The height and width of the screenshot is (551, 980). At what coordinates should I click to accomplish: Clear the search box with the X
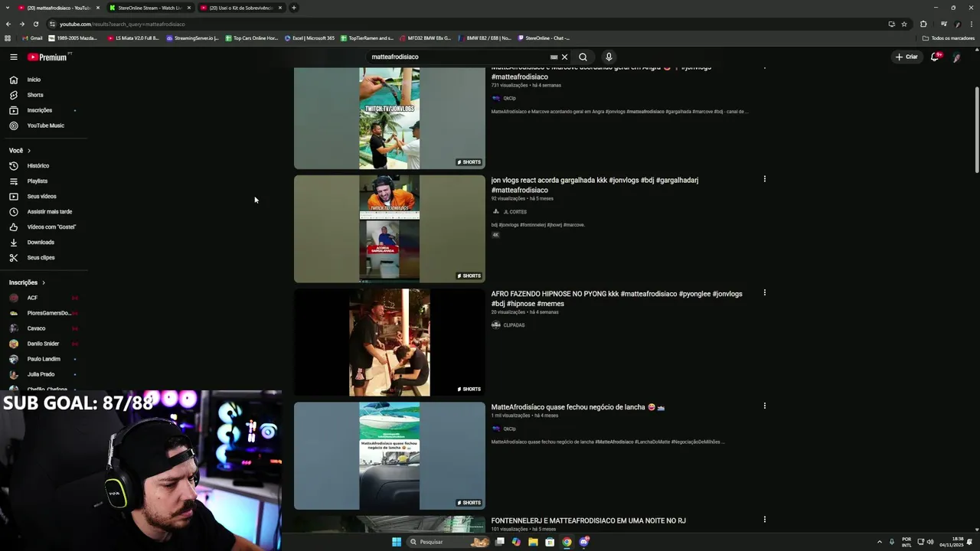point(565,57)
